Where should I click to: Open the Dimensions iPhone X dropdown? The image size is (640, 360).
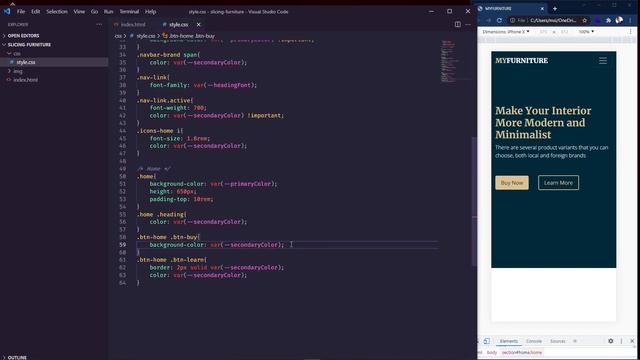[x=506, y=31]
